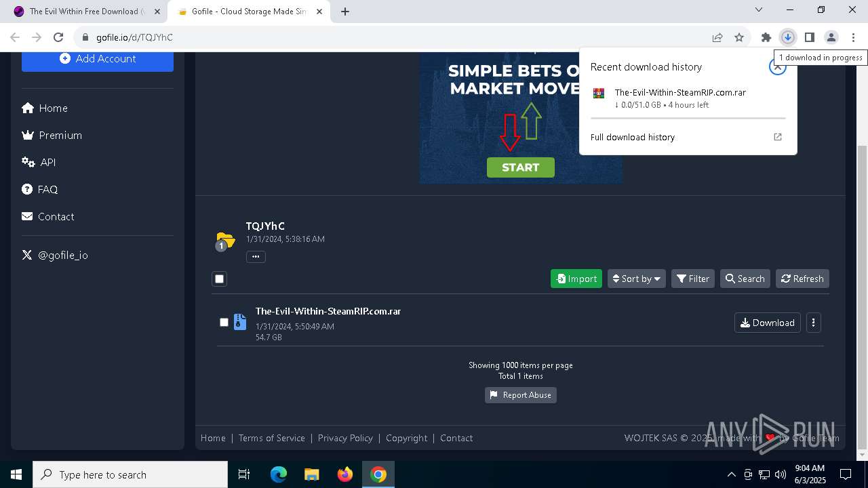The height and width of the screenshot is (488, 868).
Task: Click the share page icon
Action: (x=717, y=37)
